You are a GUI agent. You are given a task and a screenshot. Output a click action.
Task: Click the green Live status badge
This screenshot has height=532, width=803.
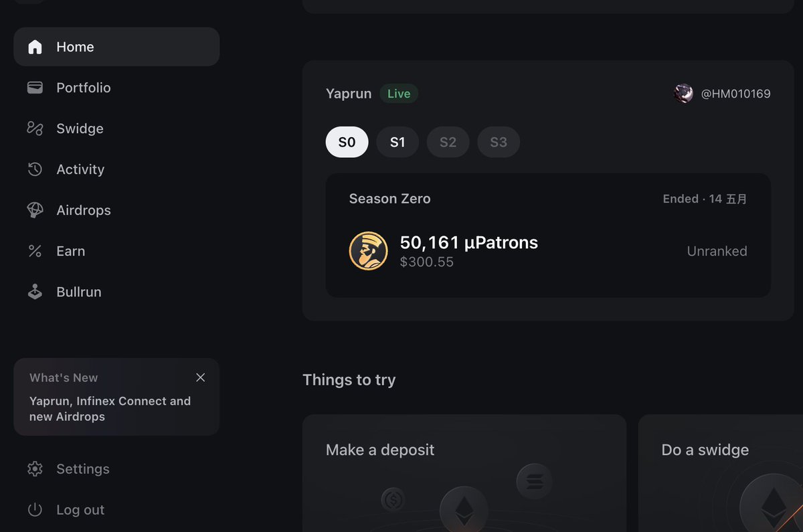[x=399, y=94]
